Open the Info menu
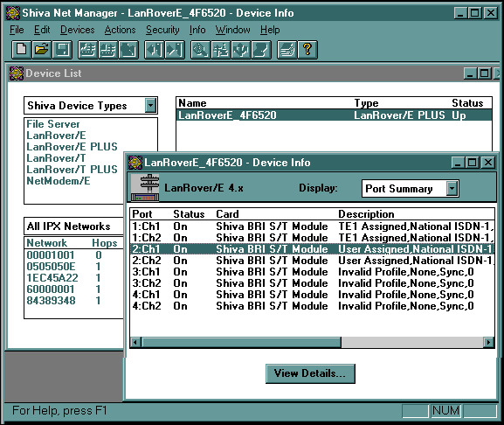The width and height of the screenshot is (504, 425). click(197, 30)
